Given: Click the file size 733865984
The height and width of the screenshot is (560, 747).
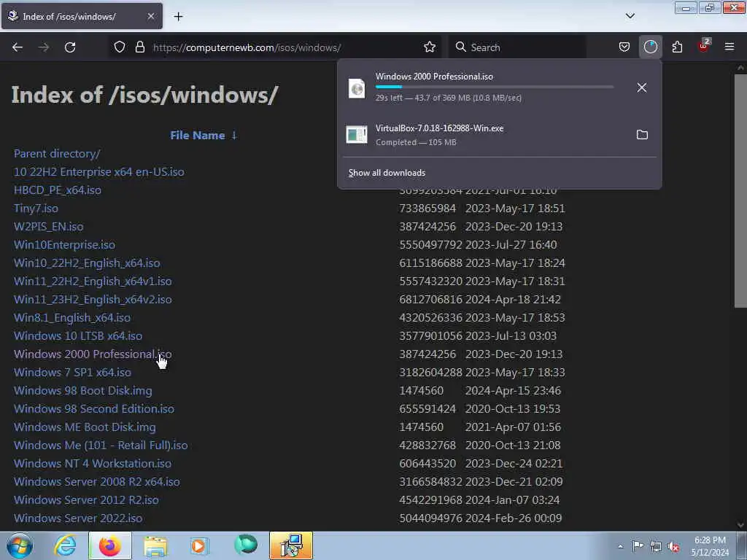Looking at the screenshot, I should point(427,208).
